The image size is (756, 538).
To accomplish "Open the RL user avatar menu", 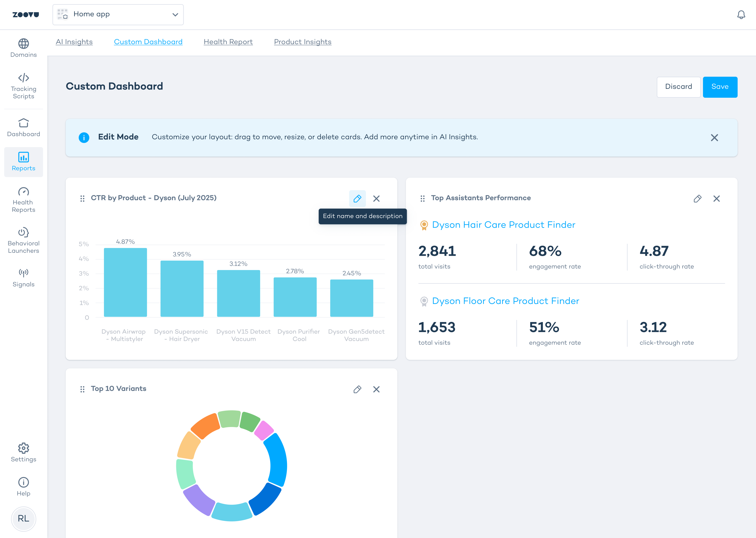I will (23, 518).
